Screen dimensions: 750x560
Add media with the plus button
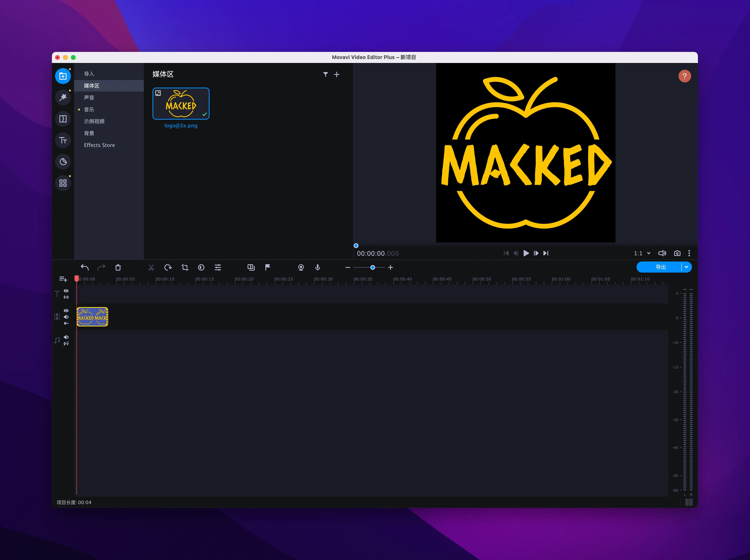(x=336, y=74)
